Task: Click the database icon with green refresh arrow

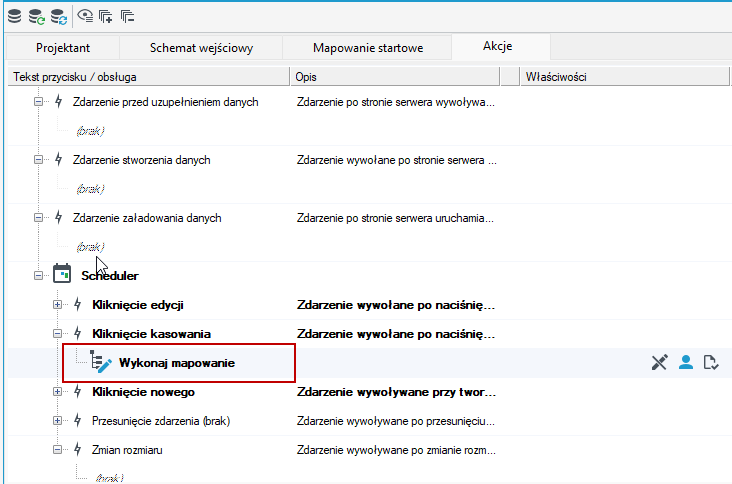Action: tap(36, 17)
